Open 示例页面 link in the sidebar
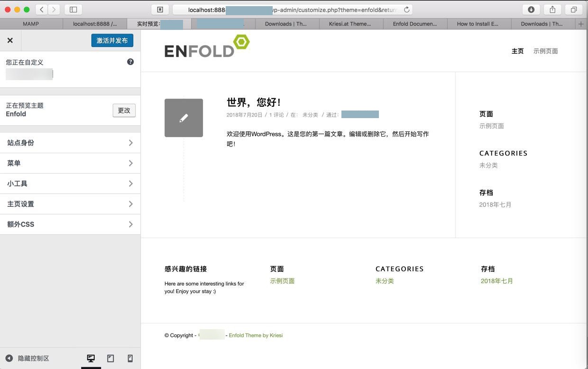Image resolution: width=588 pixels, height=369 pixels. click(491, 126)
